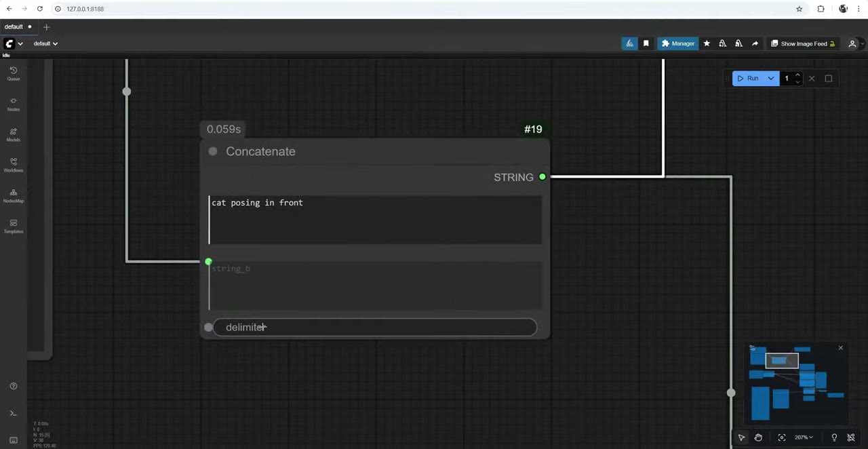The image size is (868, 449).
Task: Reload the browser page
Action: pyautogui.click(x=39, y=9)
